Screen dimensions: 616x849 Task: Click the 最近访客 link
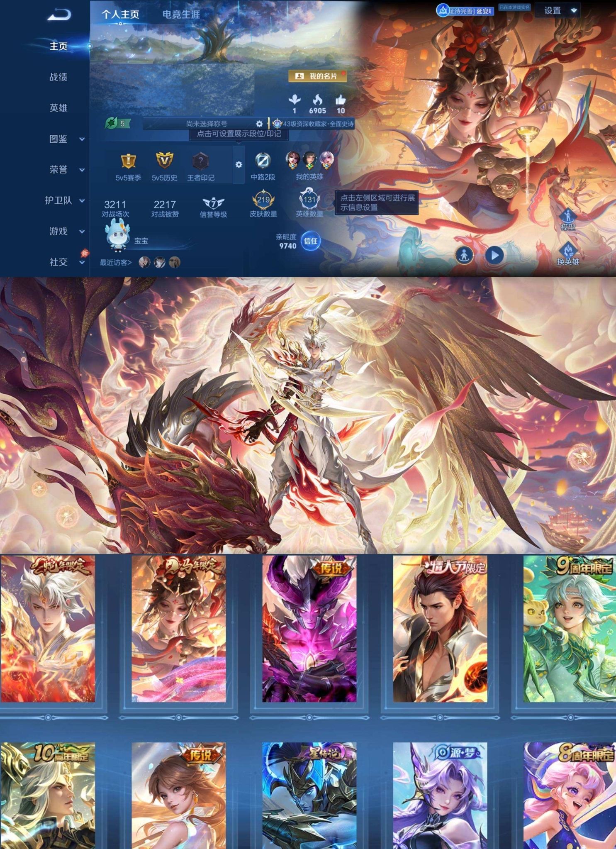click(116, 262)
